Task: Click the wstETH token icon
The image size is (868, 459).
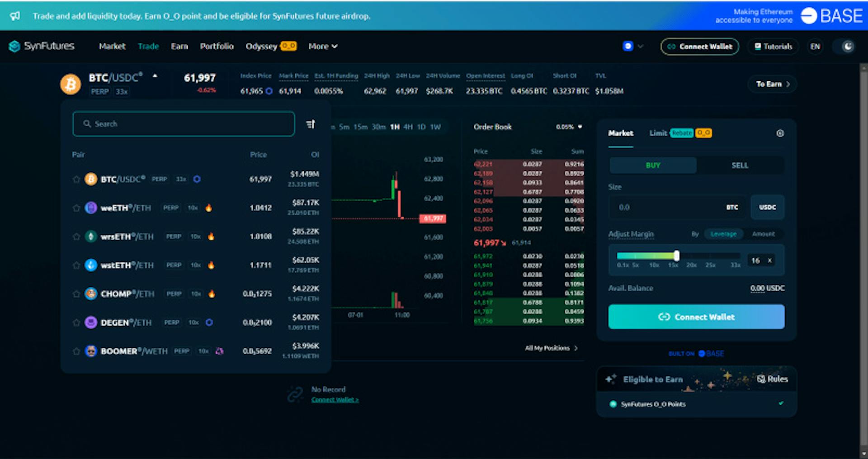Action: tap(91, 265)
